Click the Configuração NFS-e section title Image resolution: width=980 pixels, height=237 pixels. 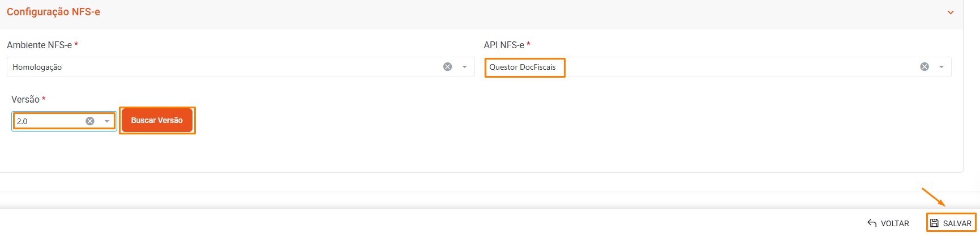53,12
